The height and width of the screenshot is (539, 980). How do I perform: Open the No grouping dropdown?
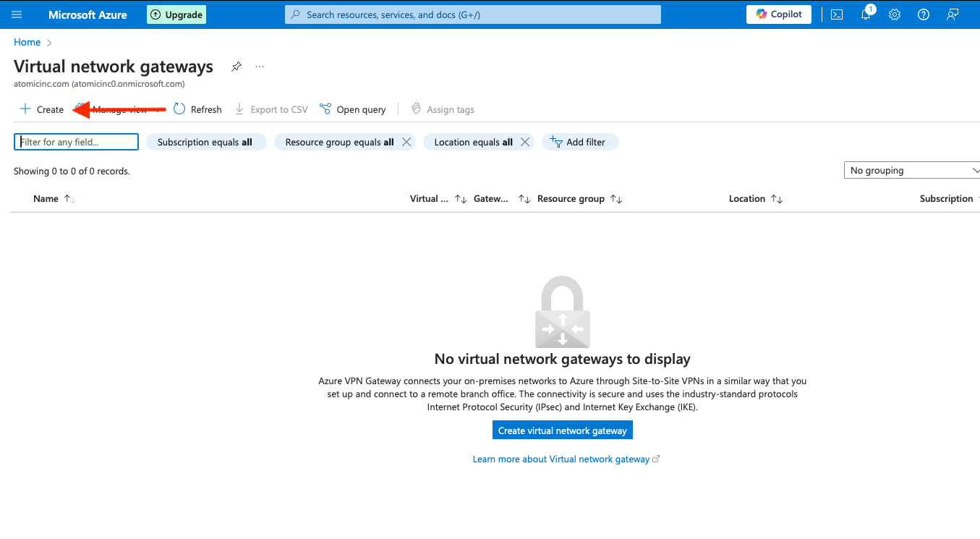(912, 170)
